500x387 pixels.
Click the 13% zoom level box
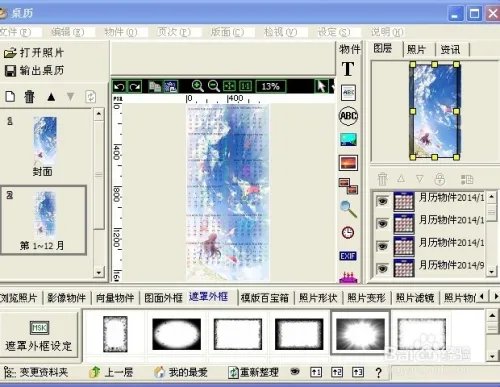[x=271, y=87]
